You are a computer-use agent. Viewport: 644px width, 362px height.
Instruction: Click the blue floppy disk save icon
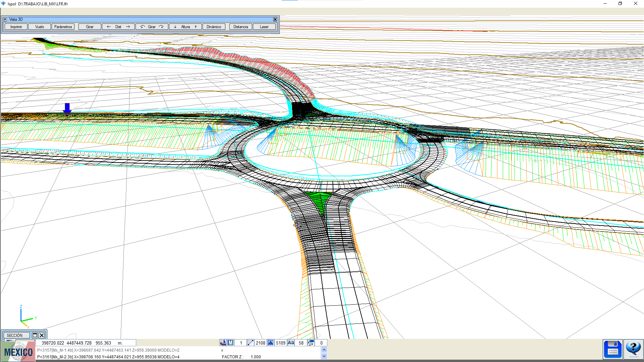tap(613, 349)
